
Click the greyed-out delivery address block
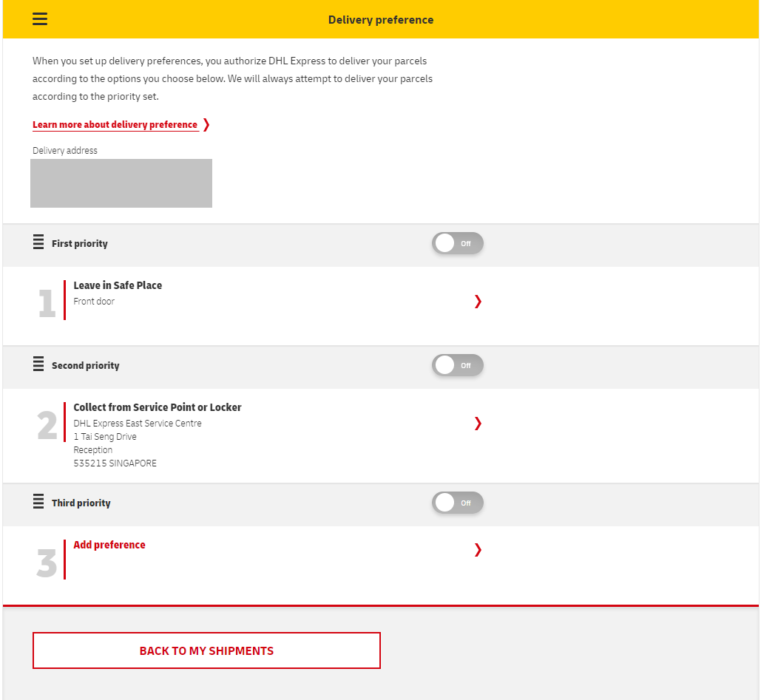coord(121,183)
